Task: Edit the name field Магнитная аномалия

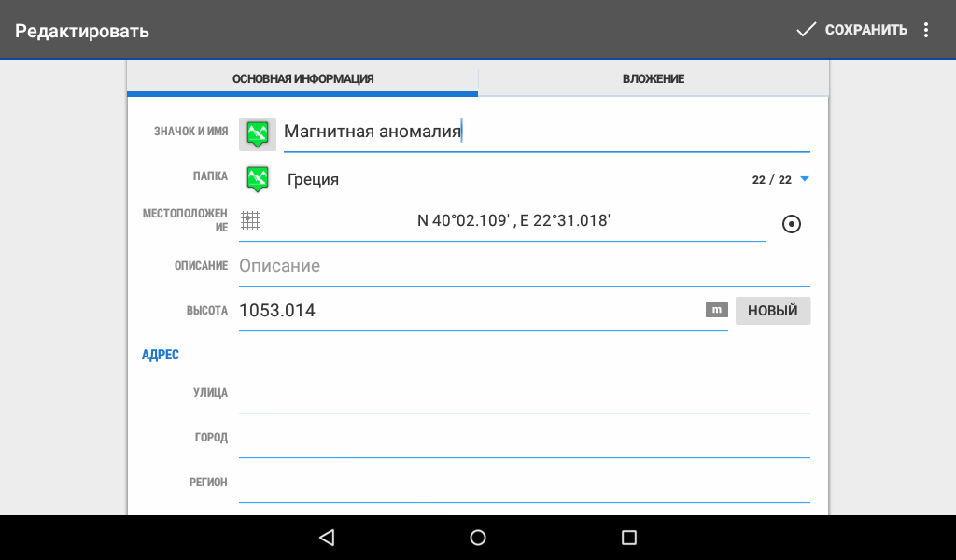Action: tap(546, 133)
